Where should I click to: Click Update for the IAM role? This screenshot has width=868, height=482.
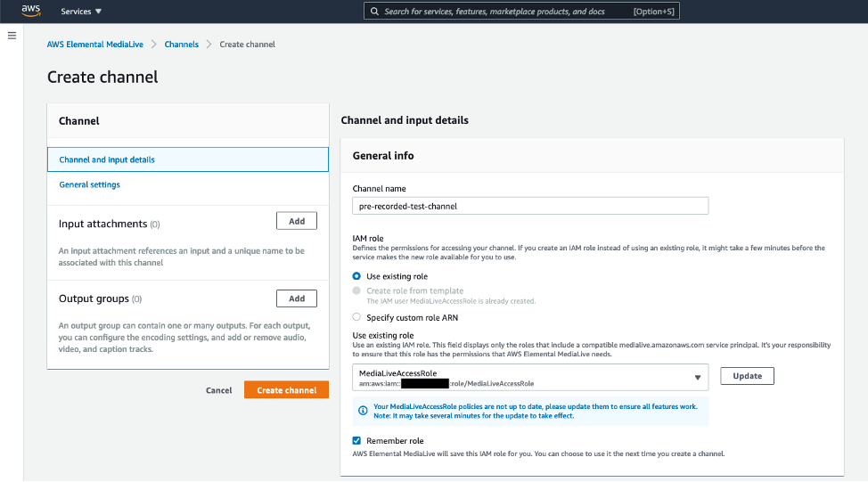pos(748,376)
